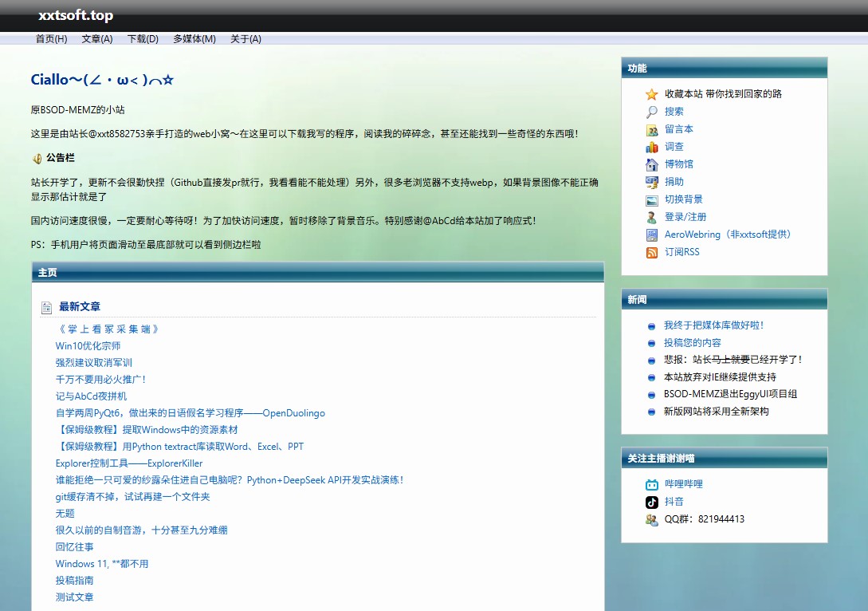
Task: Open the 博物馆 link
Action: pyautogui.click(x=678, y=164)
